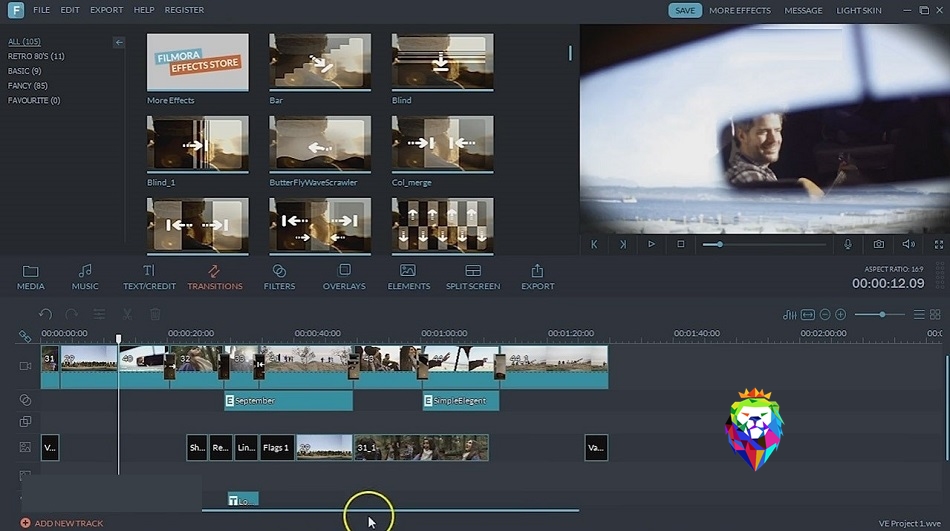Toggle timeline link icon beside ruler
This screenshot has height=531, width=950.
(x=25, y=336)
